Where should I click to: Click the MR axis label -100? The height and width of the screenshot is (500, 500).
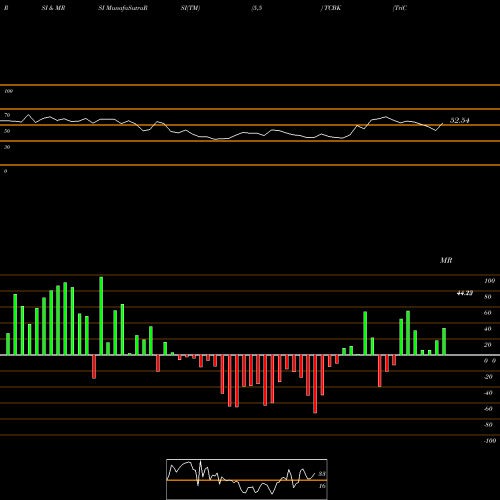(x=490, y=441)
